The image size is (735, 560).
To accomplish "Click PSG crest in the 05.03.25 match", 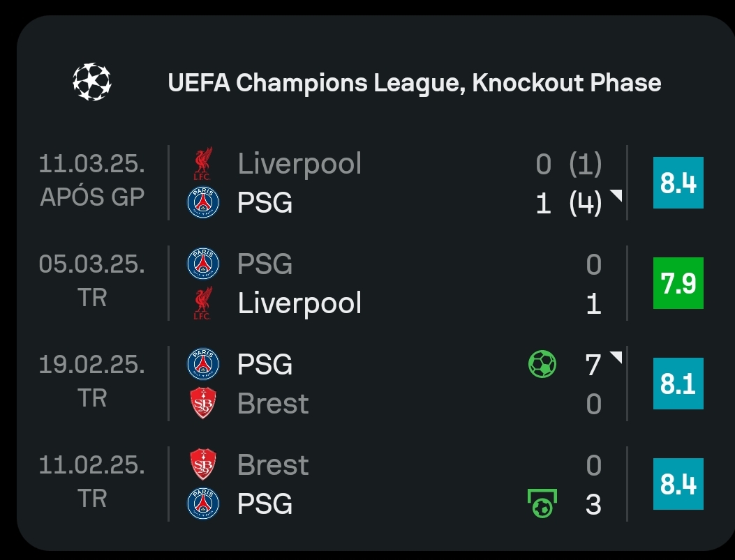I will point(203,264).
